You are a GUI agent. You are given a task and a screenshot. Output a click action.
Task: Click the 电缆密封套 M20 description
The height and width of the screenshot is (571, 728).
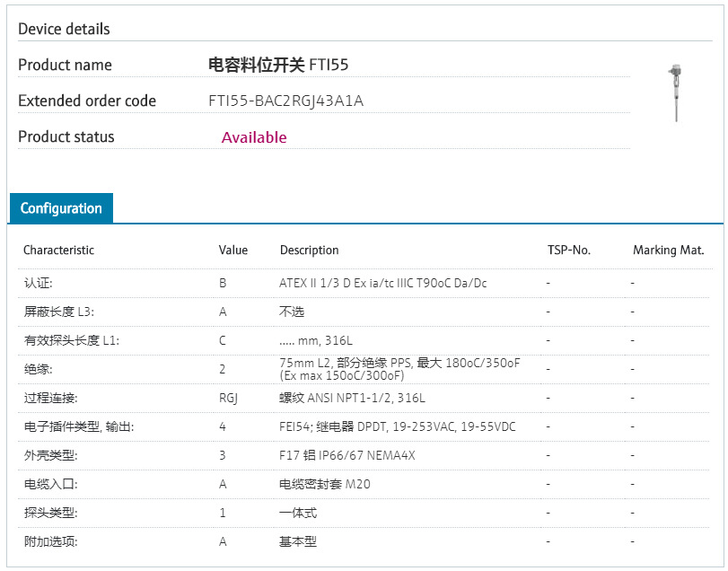click(x=325, y=484)
